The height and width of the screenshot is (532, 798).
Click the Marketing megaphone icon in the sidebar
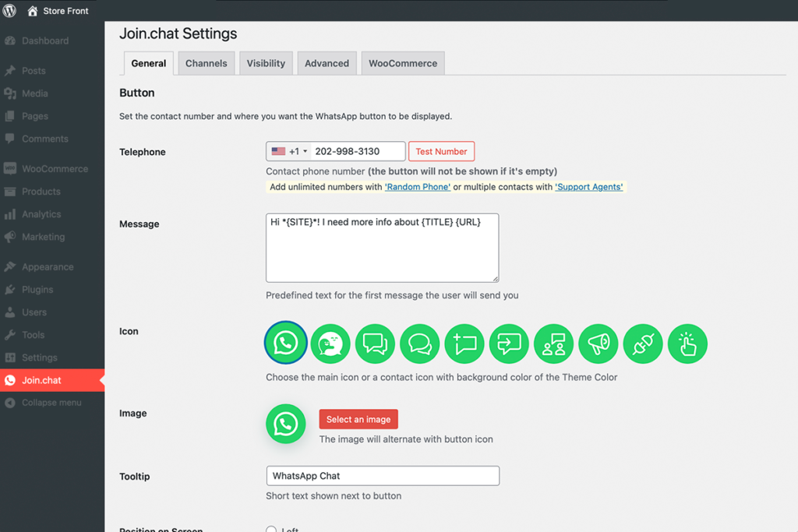9,237
